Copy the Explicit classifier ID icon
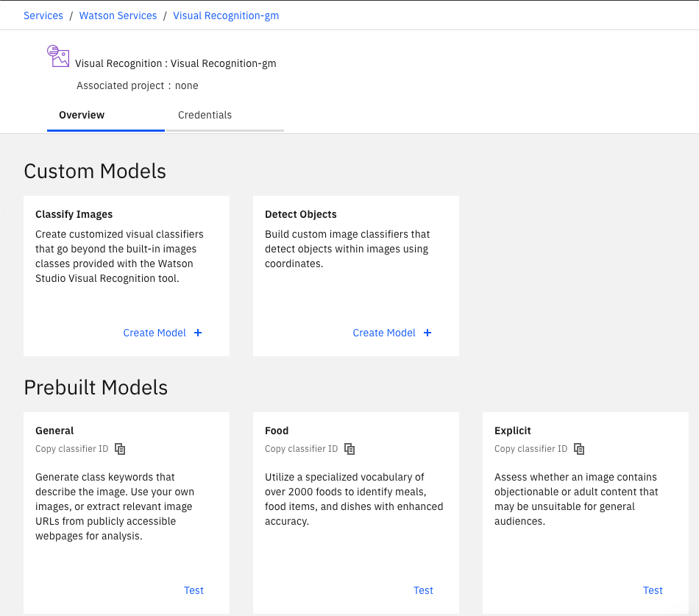Viewport: 699px width, 616px height. [x=579, y=449]
